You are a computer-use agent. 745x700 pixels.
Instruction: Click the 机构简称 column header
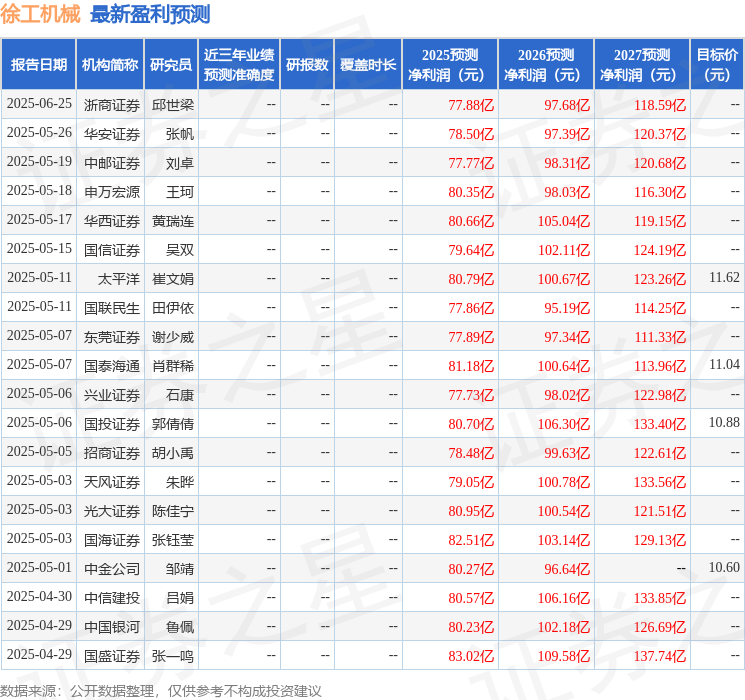click(x=110, y=65)
